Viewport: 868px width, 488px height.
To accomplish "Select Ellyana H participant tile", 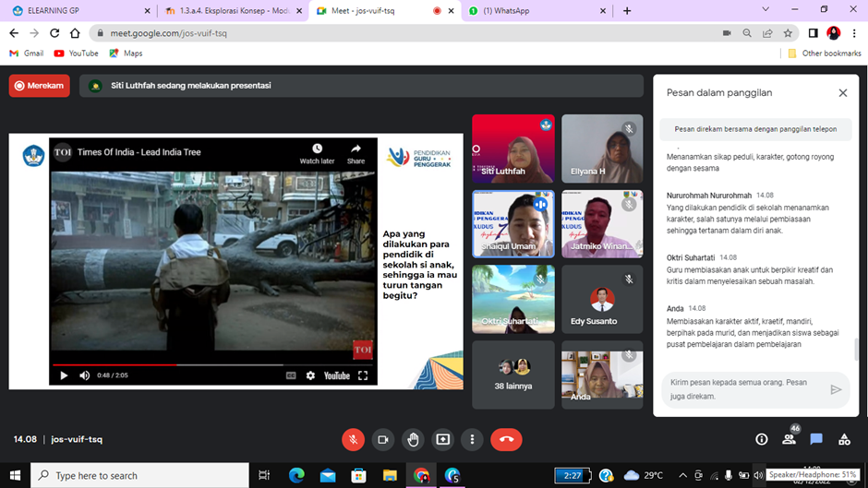I will pos(602,149).
